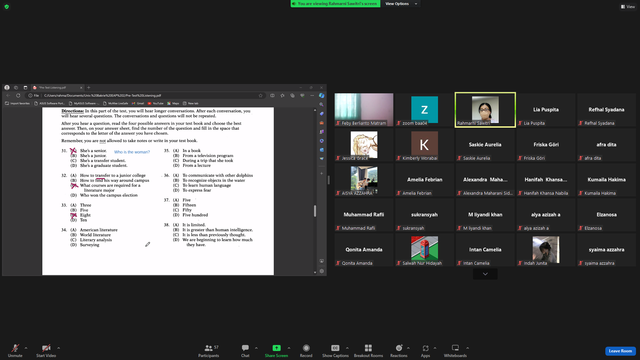640x360 pixels.
Task: Open caption options arrow beside Show Captions
Action: click(x=347, y=348)
